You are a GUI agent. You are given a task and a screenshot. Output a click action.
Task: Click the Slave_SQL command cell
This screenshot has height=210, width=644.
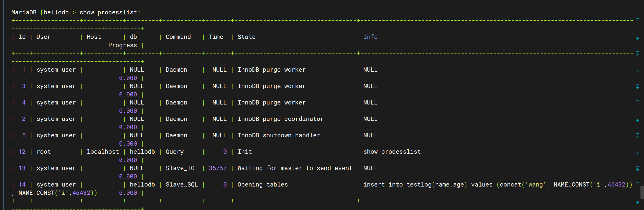[182, 185]
